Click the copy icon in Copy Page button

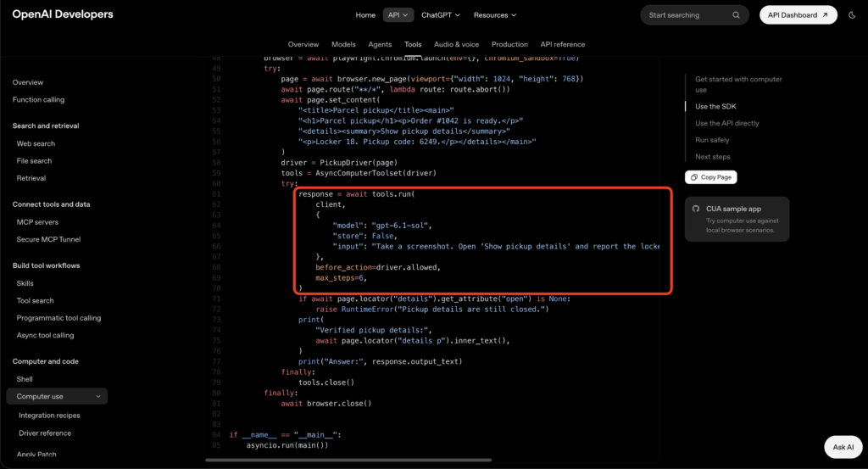tap(694, 177)
